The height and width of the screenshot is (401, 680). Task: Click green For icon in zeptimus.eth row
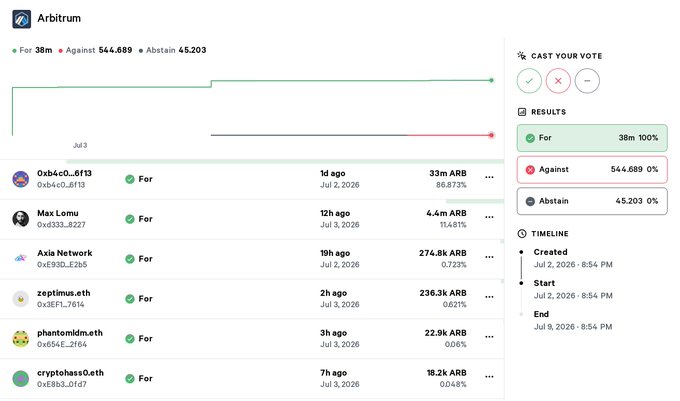(x=130, y=299)
